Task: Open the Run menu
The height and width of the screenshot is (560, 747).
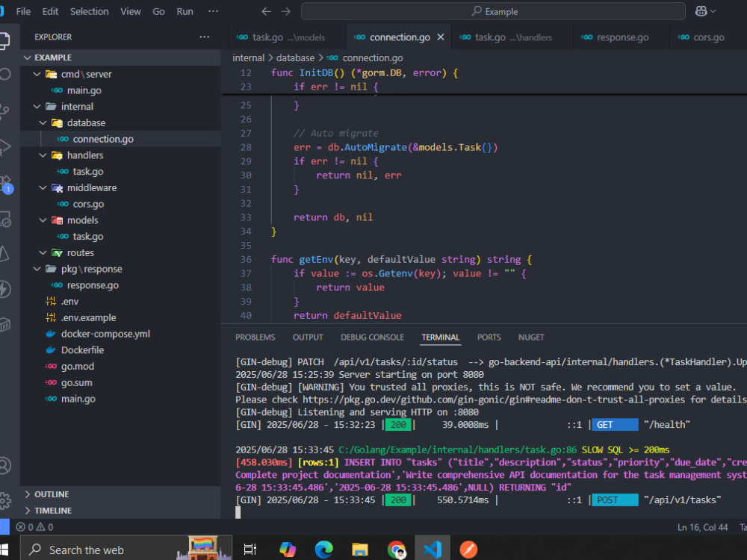Action: (x=185, y=11)
